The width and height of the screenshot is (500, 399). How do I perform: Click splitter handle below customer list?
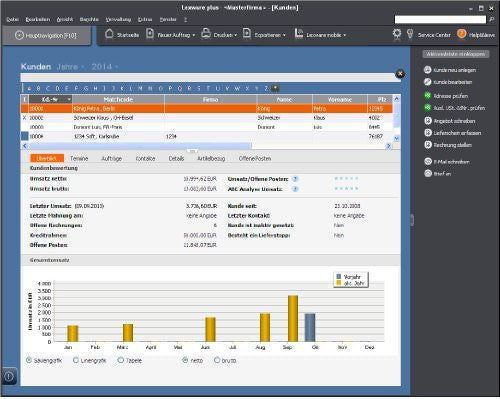click(192, 151)
